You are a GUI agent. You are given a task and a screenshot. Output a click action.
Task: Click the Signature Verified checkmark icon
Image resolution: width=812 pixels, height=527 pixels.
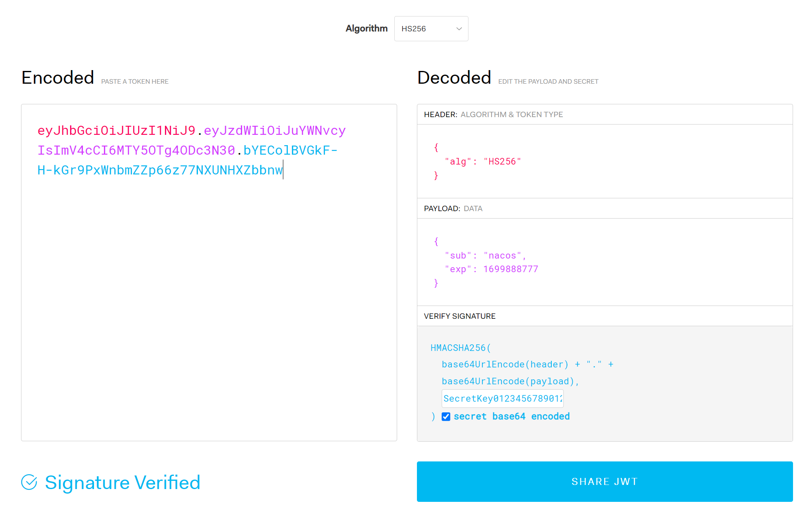pyautogui.click(x=29, y=482)
